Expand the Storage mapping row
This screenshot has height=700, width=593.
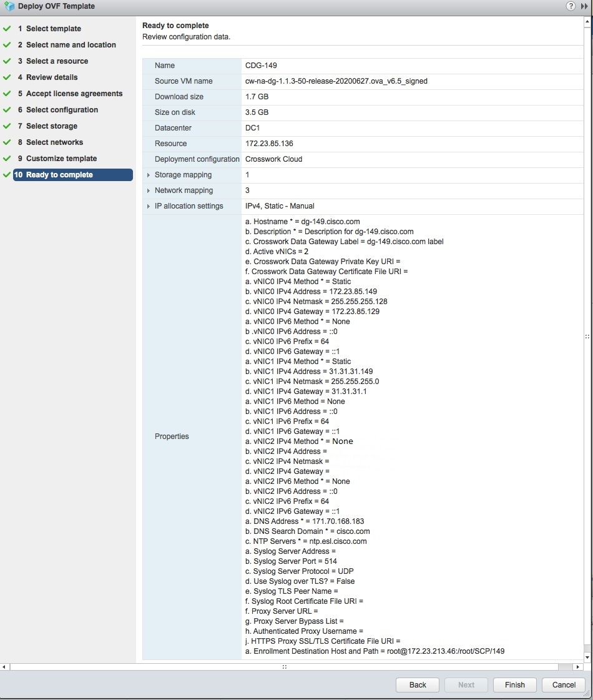click(147, 175)
